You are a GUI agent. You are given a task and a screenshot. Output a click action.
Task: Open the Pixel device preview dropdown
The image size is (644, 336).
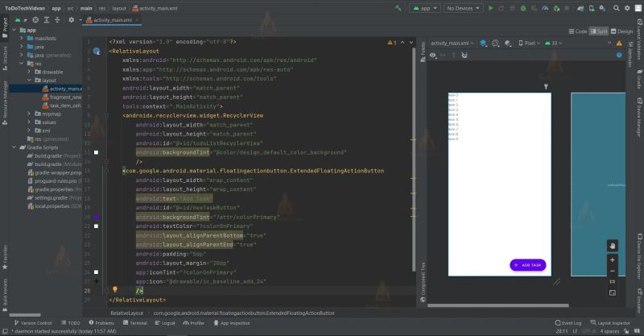[529, 44]
